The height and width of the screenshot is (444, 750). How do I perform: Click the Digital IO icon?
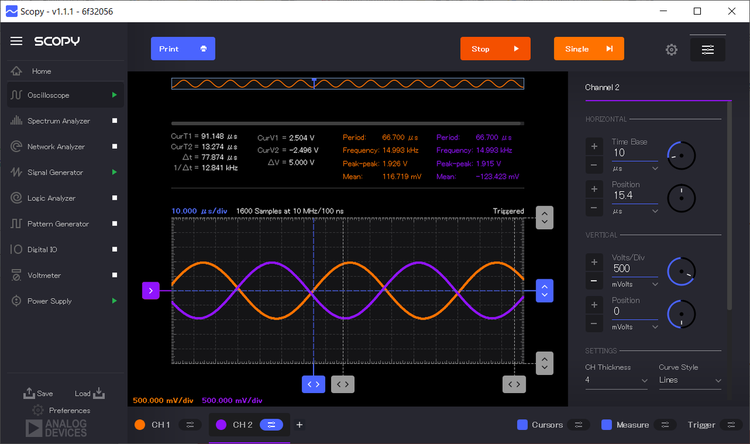(16, 249)
